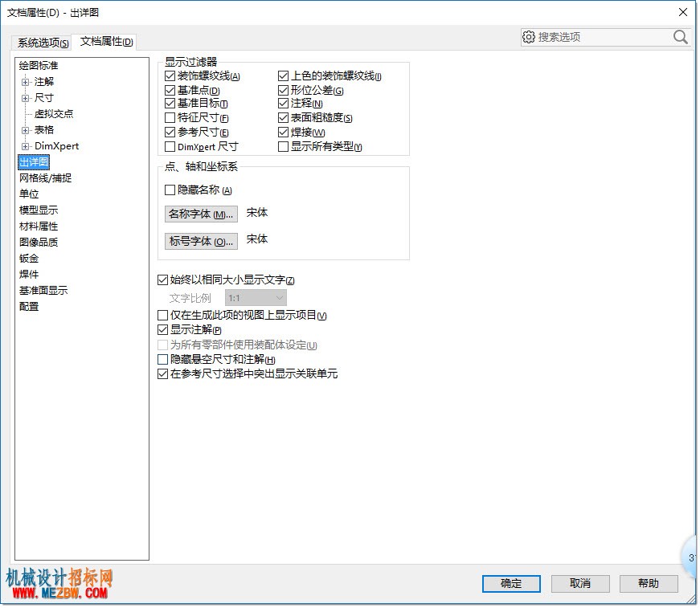Toggle 注释 display filter checkbox
The image size is (700, 608).
pyautogui.click(x=284, y=104)
